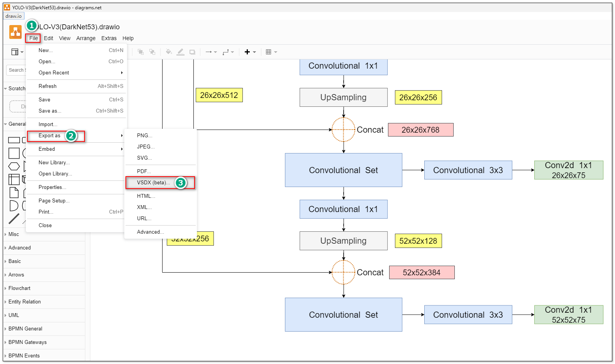Viewport: 615px width, 364px height.
Task: Open the Extras menu
Action: coord(109,38)
